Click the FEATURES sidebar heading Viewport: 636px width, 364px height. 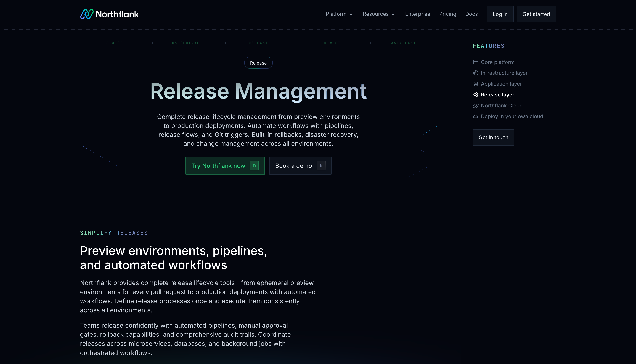click(489, 46)
